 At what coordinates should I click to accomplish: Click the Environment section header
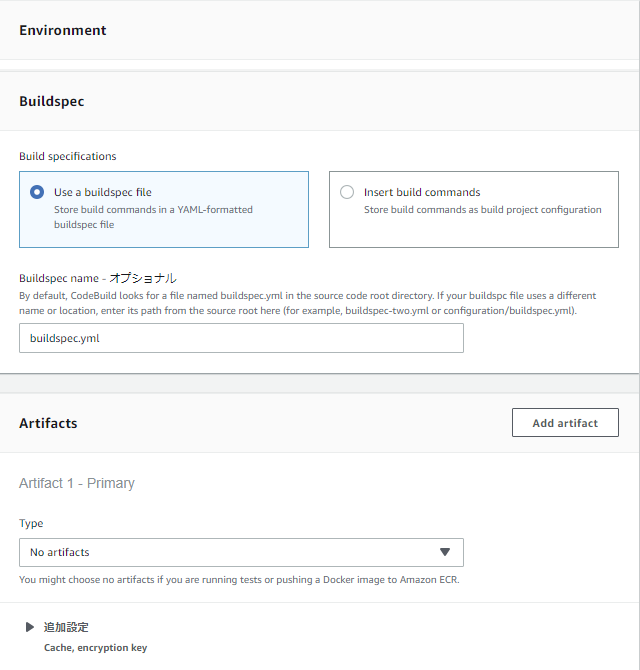point(63,30)
